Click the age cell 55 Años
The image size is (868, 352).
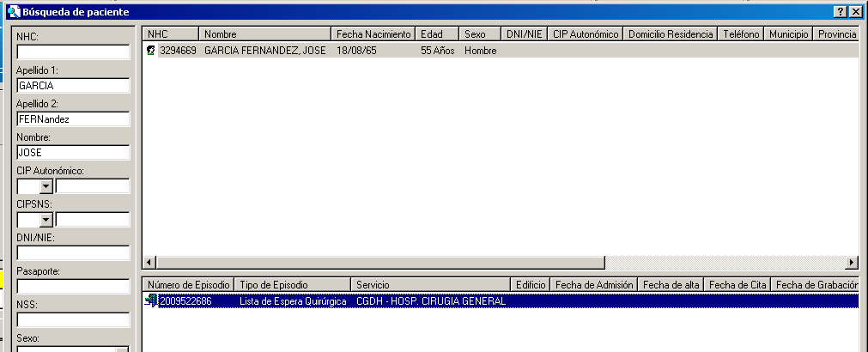pyautogui.click(x=437, y=51)
